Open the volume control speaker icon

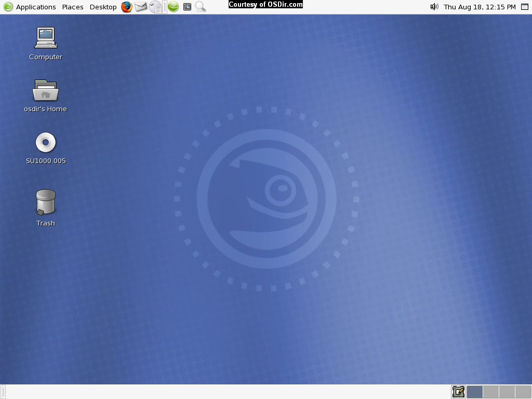click(434, 7)
